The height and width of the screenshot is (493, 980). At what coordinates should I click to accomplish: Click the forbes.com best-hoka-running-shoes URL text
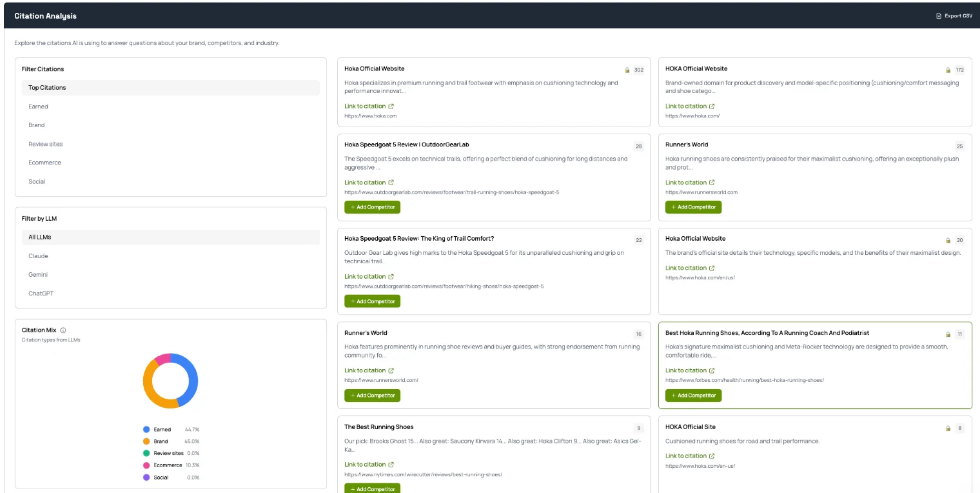pyautogui.click(x=745, y=380)
